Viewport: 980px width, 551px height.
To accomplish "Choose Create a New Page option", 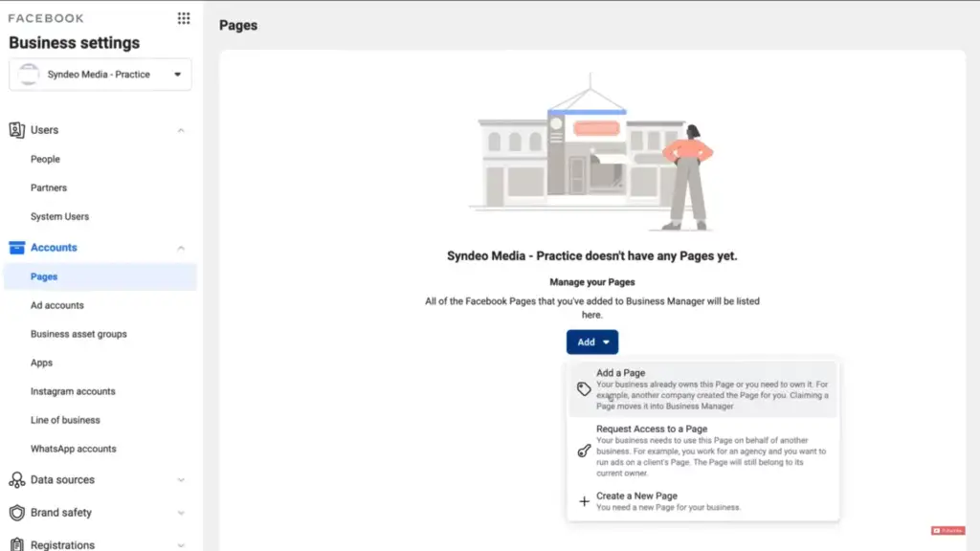I will (x=702, y=501).
